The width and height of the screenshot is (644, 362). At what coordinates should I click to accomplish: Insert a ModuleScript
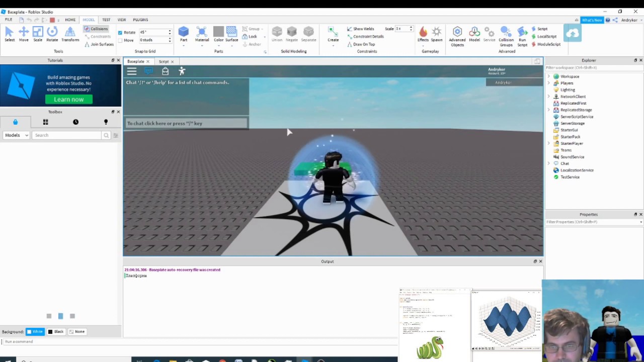tap(546, 44)
